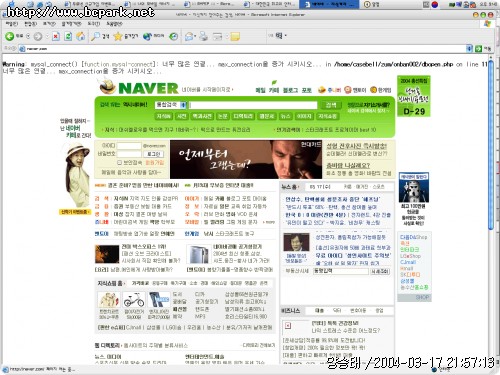Screen dimensions: 500x375
Task: Open the 블로그 link
Action: coord(290,90)
